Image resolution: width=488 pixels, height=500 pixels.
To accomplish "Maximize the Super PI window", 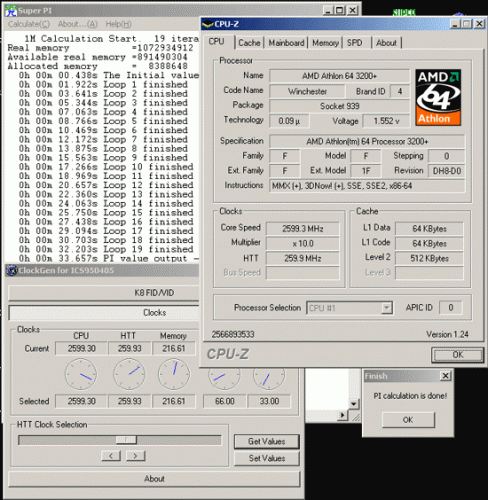I will click(340, 10).
